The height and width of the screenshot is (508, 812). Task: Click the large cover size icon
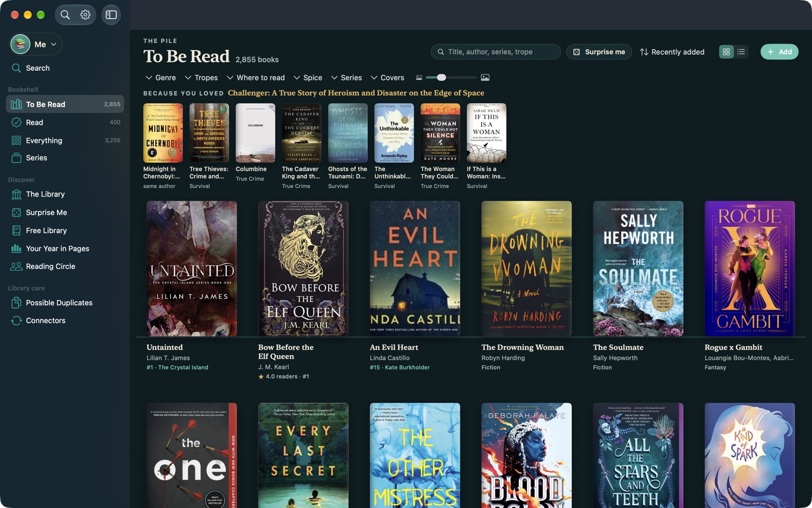coord(485,78)
